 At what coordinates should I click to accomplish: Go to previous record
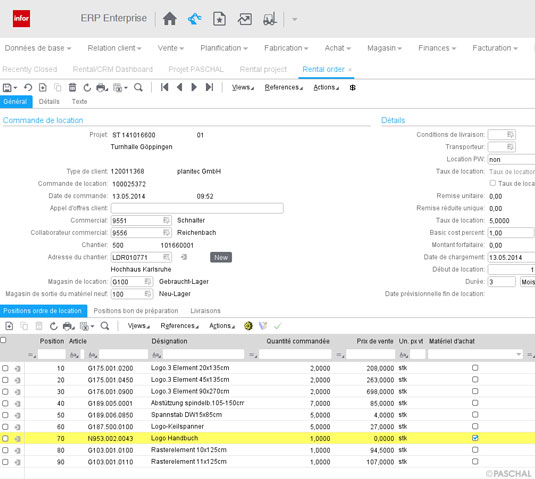[x=179, y=87]
